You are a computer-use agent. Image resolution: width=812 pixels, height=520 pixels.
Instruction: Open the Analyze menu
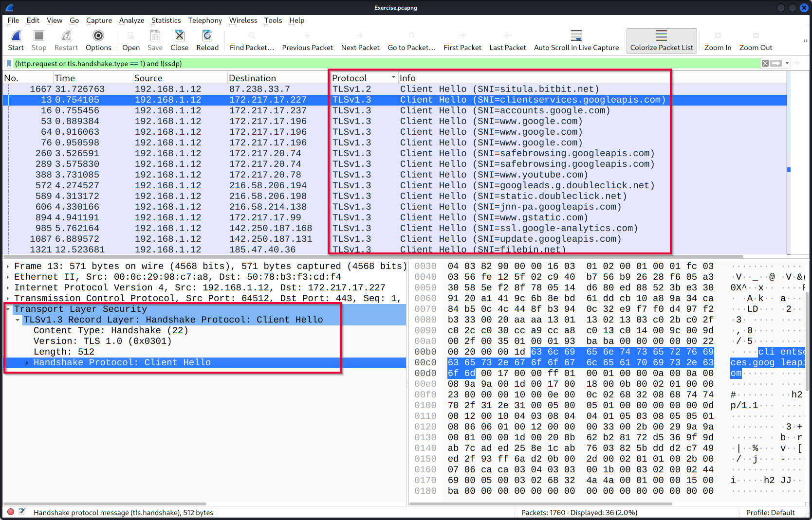click(131, 20)
